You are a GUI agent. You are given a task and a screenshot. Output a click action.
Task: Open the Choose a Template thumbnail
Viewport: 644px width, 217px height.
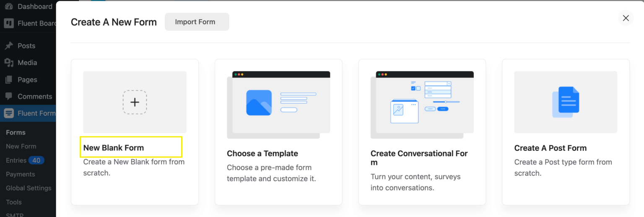278,105
